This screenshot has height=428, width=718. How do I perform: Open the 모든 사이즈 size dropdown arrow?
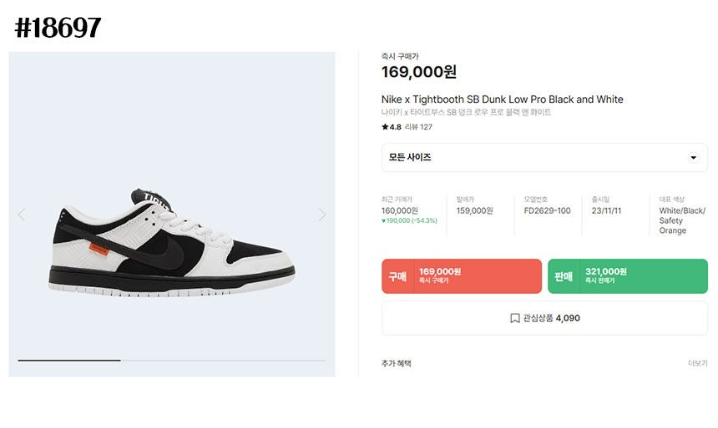[x=693, y=157]
